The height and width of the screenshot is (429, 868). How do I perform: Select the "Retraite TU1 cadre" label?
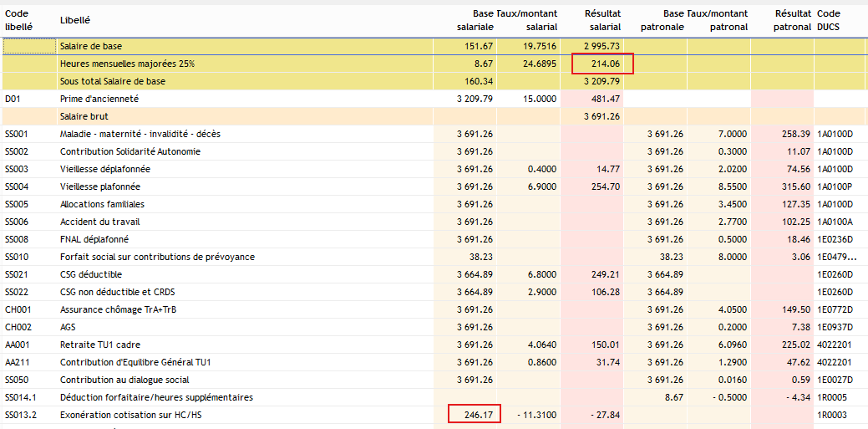(x=100, y=345)
